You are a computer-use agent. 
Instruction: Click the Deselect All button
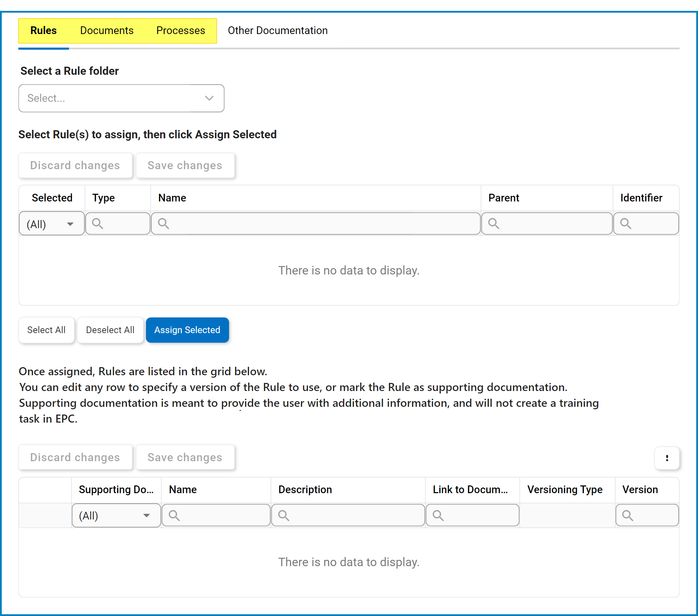point(110,330)
